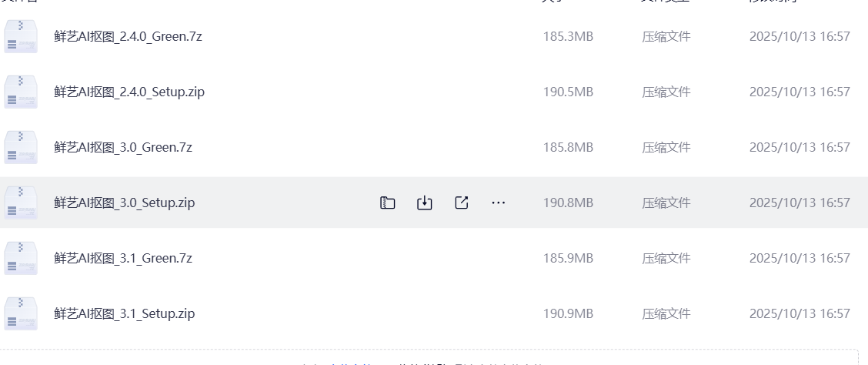
Task: Click the share icon on the 3.0_Setup.zip row
Action: click(462, 203)
